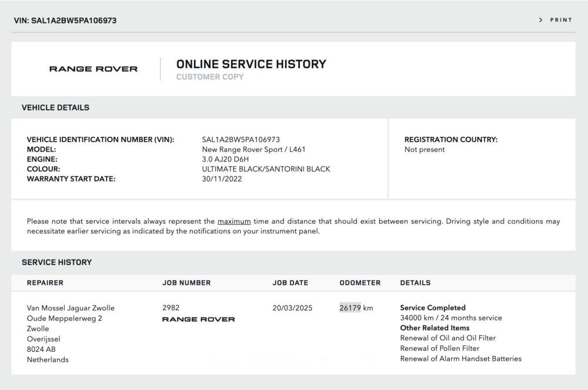The height and width of the screenshot is (390, 588).
Task: Click the chevron arrow beside PRINT
Action: (x=540, y=20)
